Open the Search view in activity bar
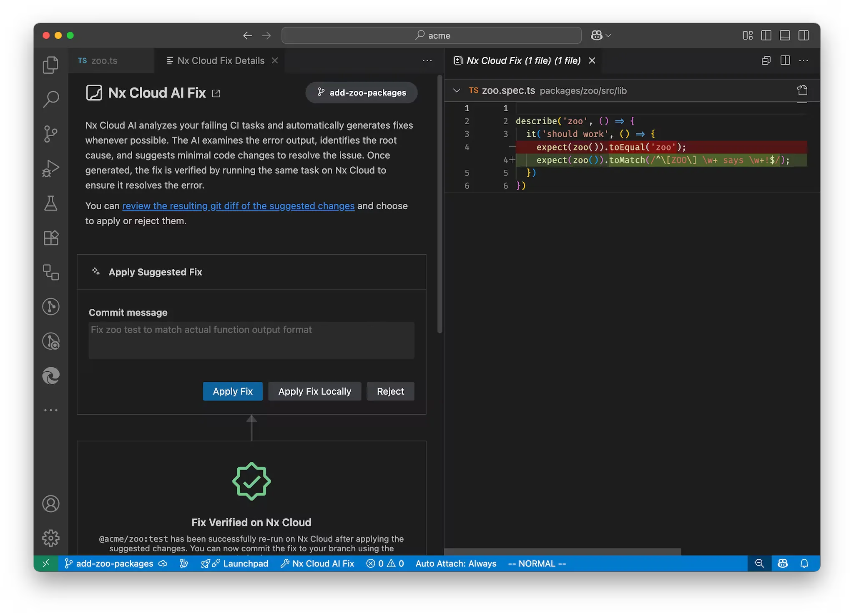This screenshot has width=854, height=616. coord(50,99)
